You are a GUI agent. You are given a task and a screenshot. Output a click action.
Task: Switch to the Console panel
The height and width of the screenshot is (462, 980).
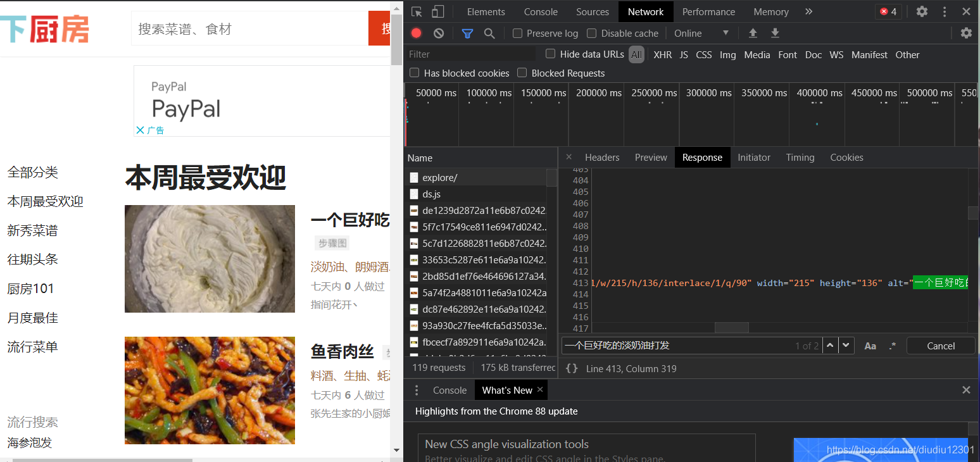tap(541, 11)
